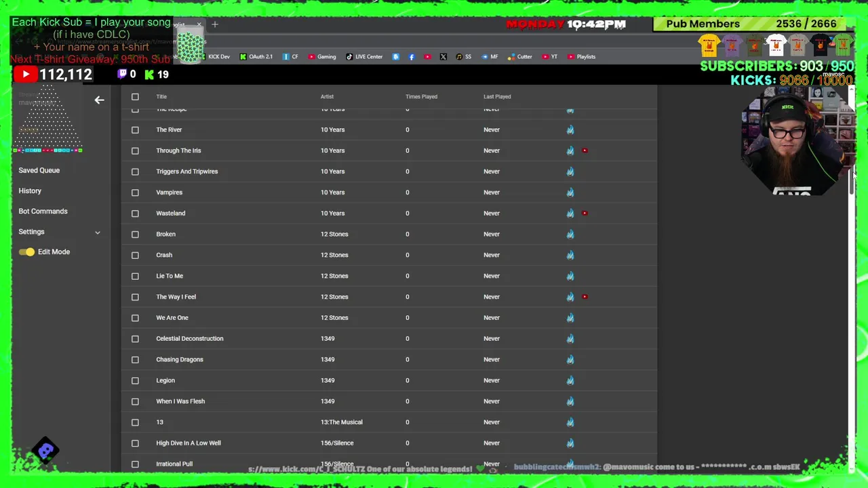Screen dimensions: 868x488
Task: Click the flame icon on the 13 row
Action: (570, 422)
